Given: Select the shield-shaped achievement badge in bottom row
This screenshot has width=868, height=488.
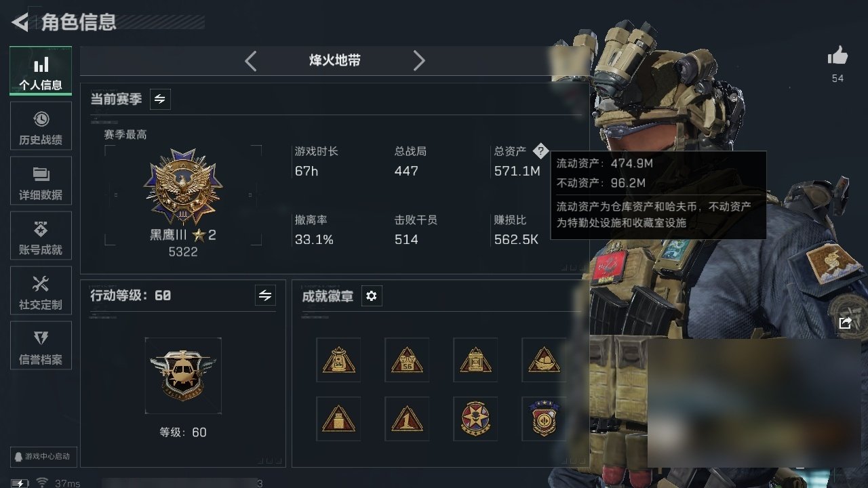Looking at the screenshot, I should 544,419.
